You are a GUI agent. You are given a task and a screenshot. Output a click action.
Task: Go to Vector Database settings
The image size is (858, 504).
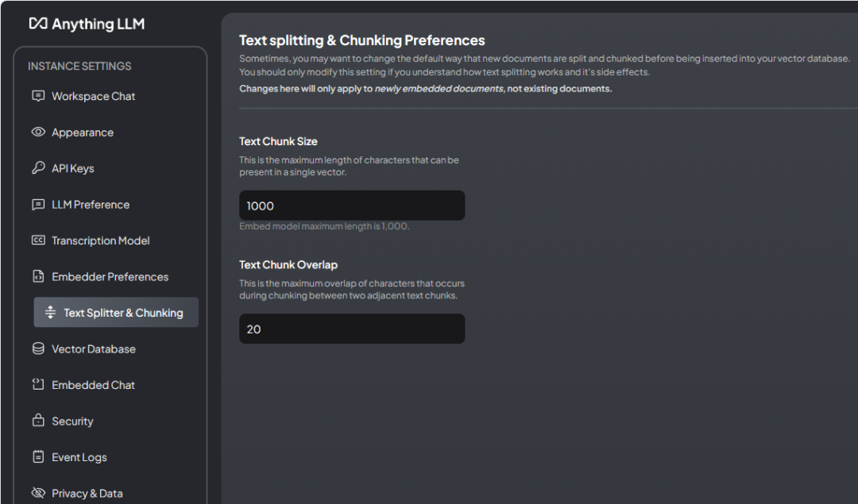click(94, 349)
